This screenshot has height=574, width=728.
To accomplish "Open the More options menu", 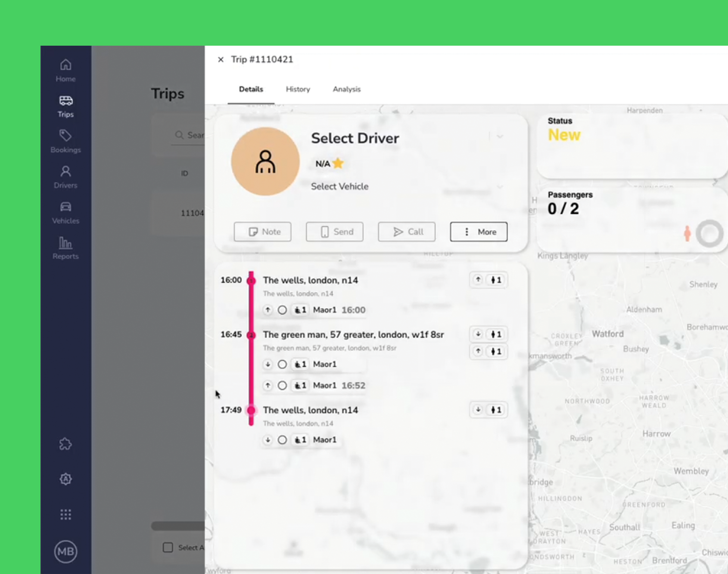I will (x=479, y=232).
